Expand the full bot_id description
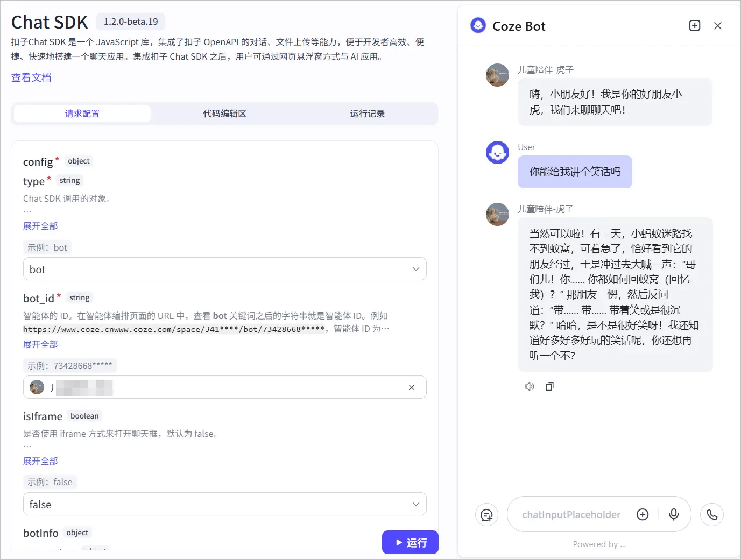Screen dimensions: 741x560 tap(40, 344)
